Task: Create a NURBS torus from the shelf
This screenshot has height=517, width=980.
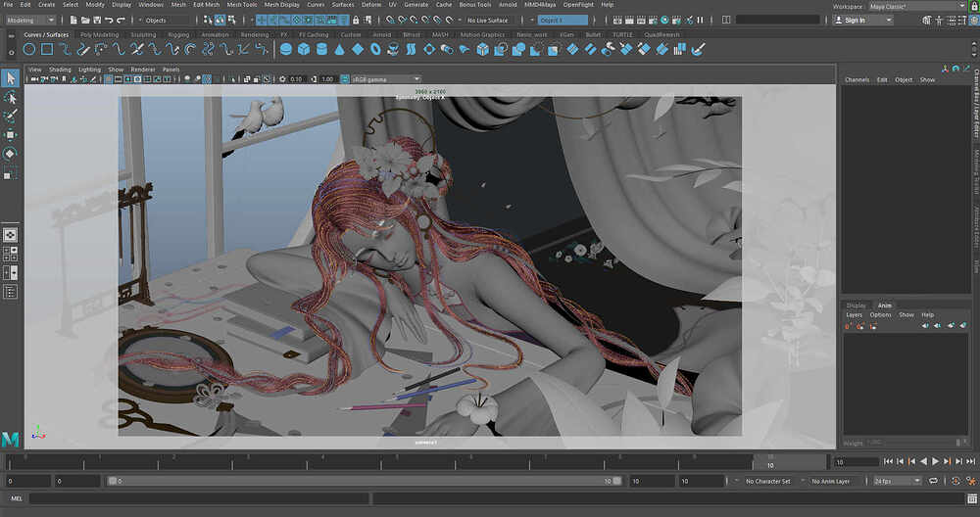Action: tap(375, 49)
